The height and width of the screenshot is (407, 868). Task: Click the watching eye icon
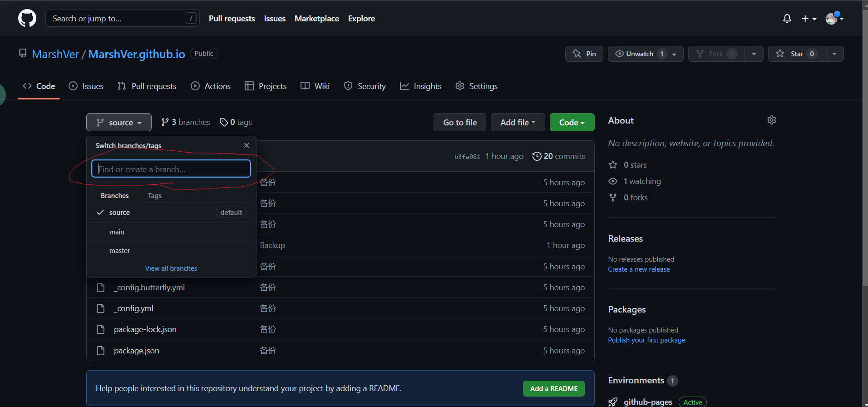(613, 181)
